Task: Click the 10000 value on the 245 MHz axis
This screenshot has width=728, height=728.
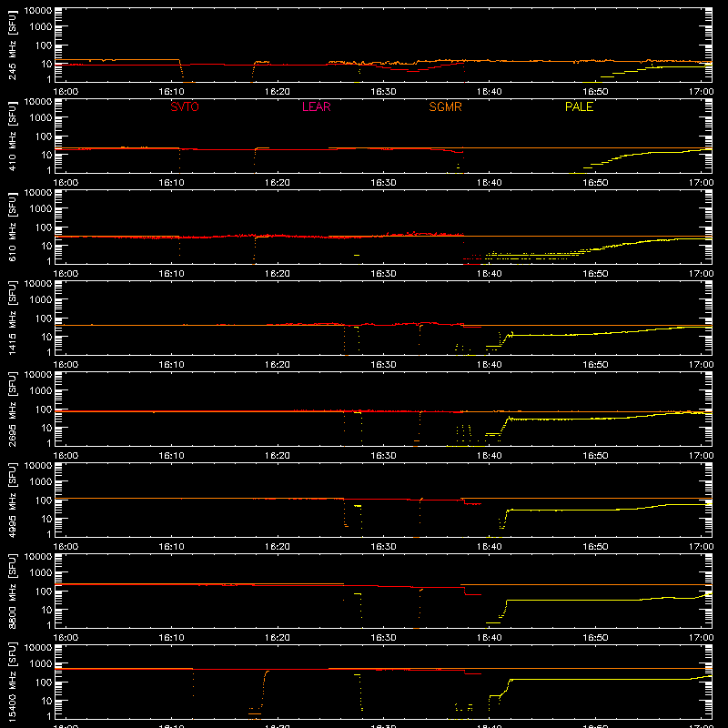Action: pos(38,11)
